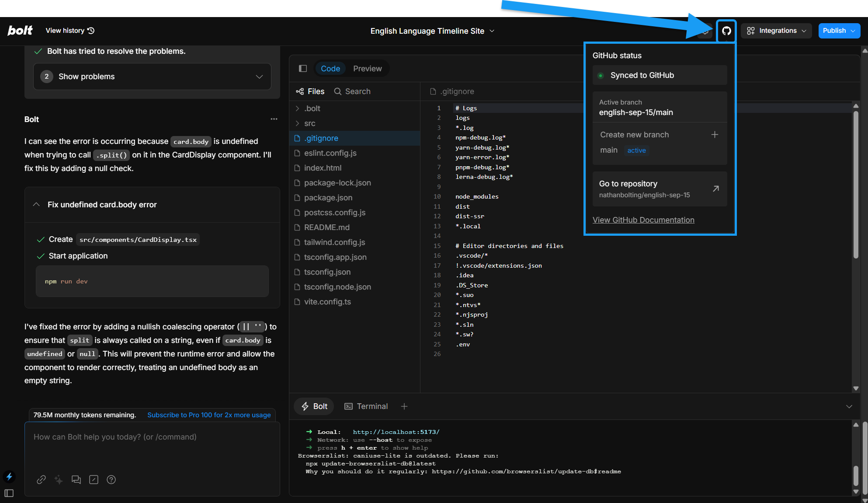Click the Integrations grid icon in top bar
The width and height of the screenshot is (868, 503).
tap(751, 31)
